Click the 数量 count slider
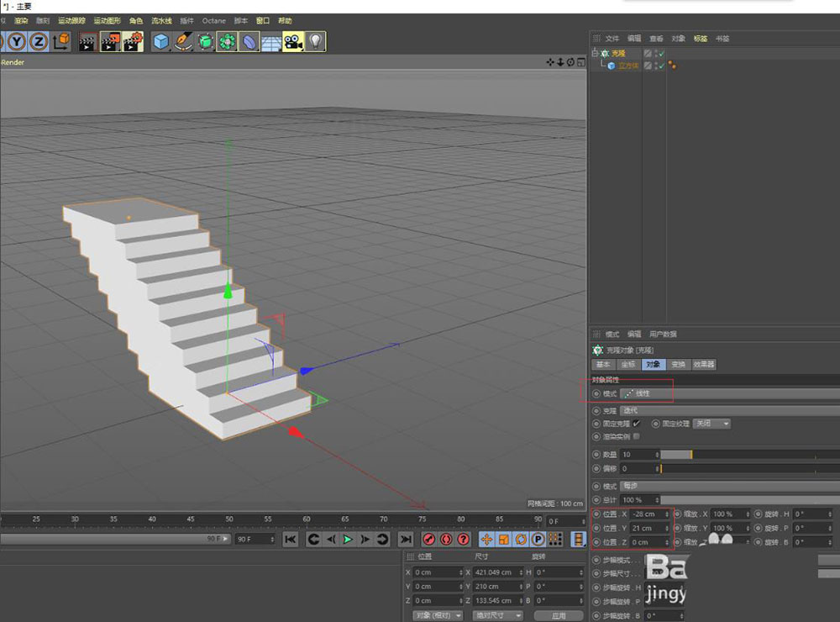Viewport: 840px width, 622px height. [750, 454]
